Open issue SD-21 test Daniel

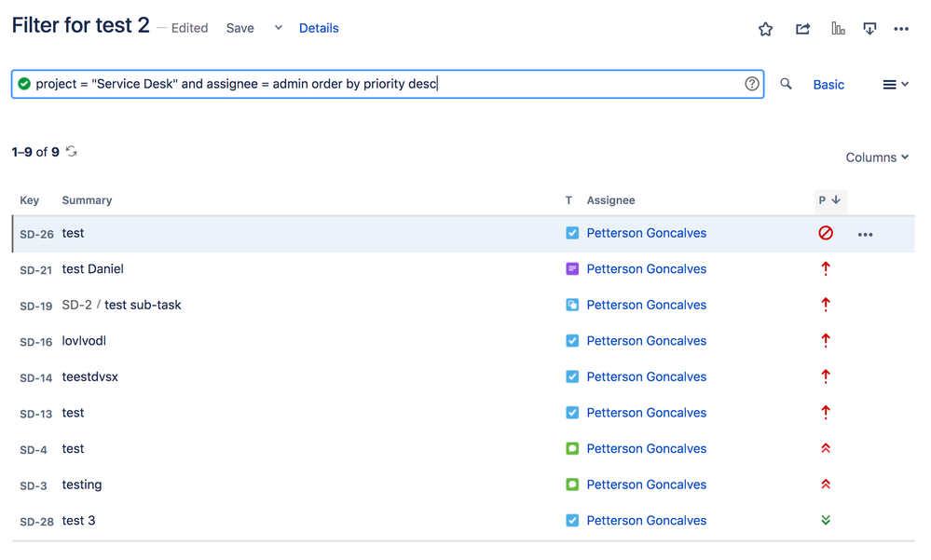coord(92,269)
